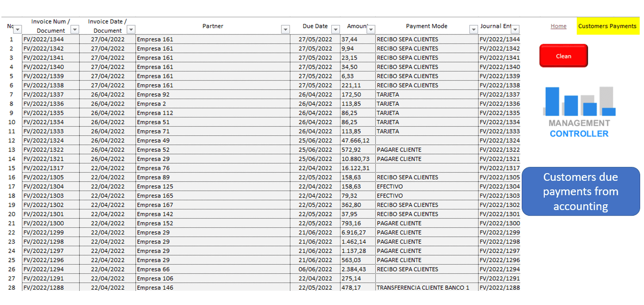Expand the Invoice Date filter arrow
Image resolution: width=644 pixels, height=305 pixels.
pos(131,30)
